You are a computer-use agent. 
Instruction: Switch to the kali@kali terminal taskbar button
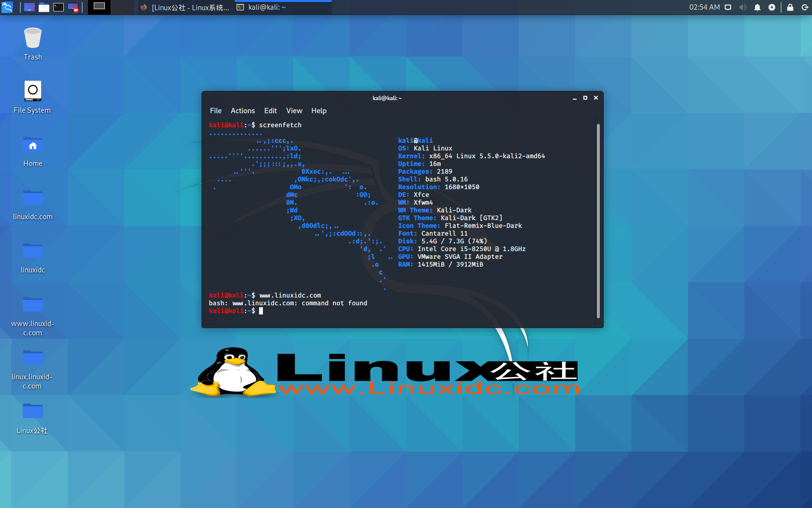(282, 7)
